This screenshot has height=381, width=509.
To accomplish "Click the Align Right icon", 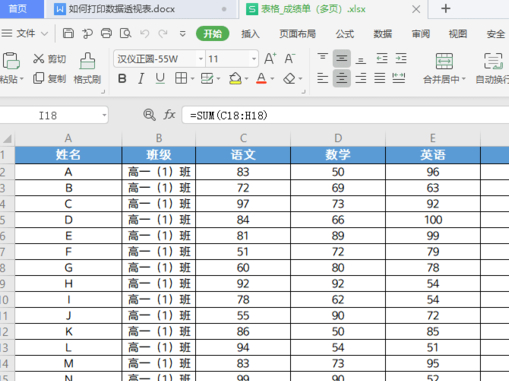I will (361, 78).
